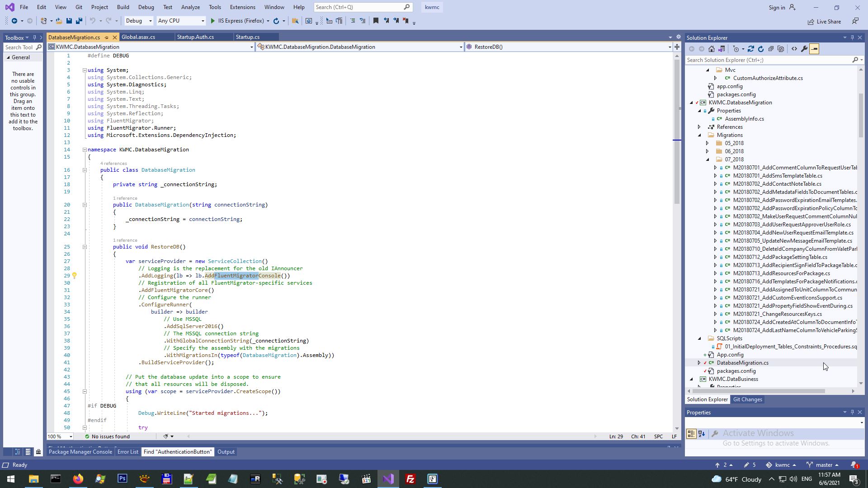
Task: Toggle the Preview Selected Items button in Solution Explorer
Action: (x=814, y=49)
